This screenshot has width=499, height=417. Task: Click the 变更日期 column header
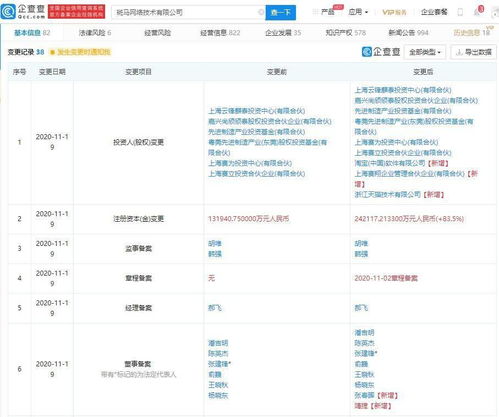click(x=52, y=72)
